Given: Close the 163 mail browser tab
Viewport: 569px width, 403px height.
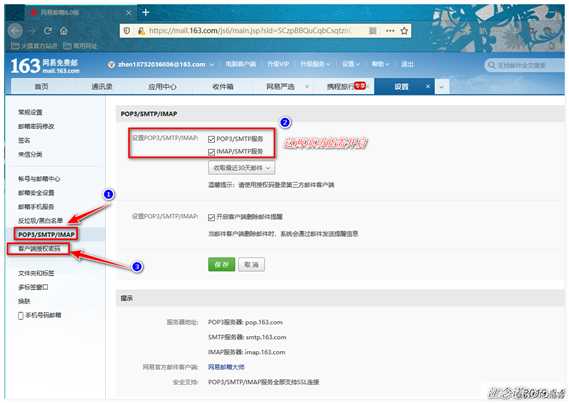Looking at the screenshot, I should click(x=128, y=12).
